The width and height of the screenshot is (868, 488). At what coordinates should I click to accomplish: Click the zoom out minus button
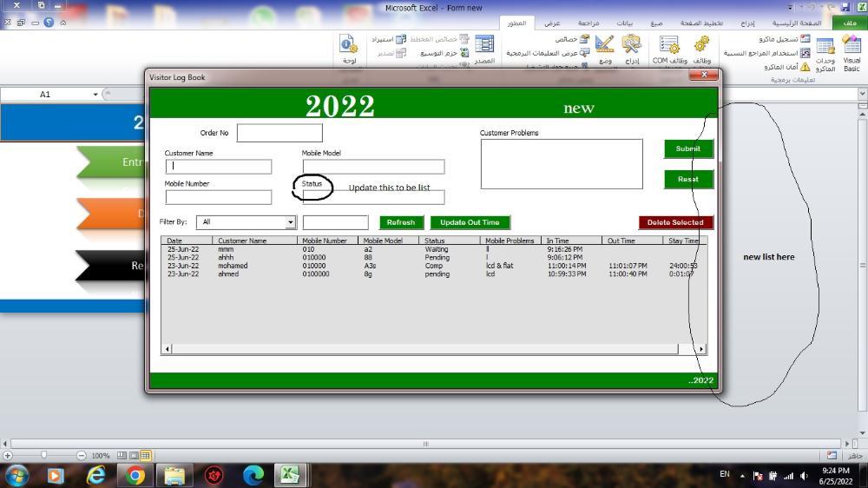pos(82,455)
